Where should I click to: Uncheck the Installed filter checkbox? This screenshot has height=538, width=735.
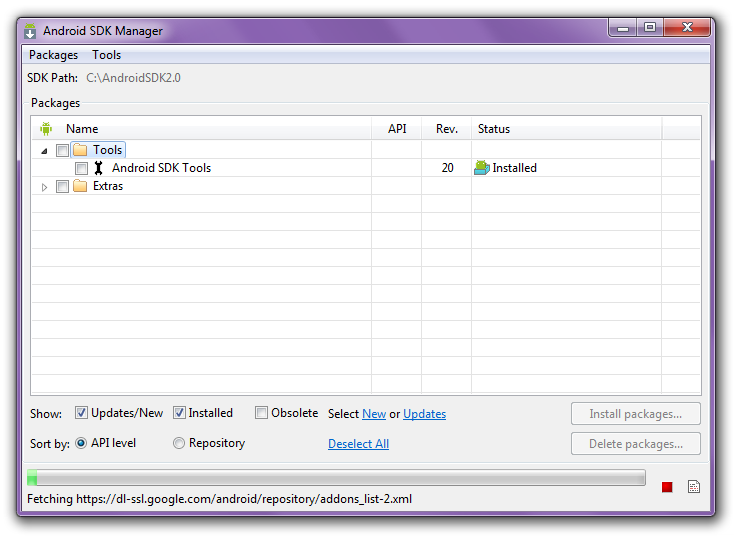coord(179,412)
